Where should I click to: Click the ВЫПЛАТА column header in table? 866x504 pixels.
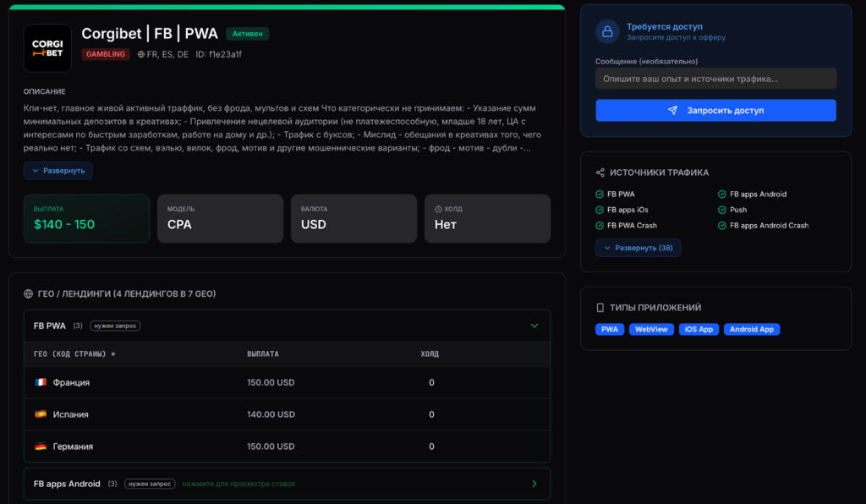[263, 353]
